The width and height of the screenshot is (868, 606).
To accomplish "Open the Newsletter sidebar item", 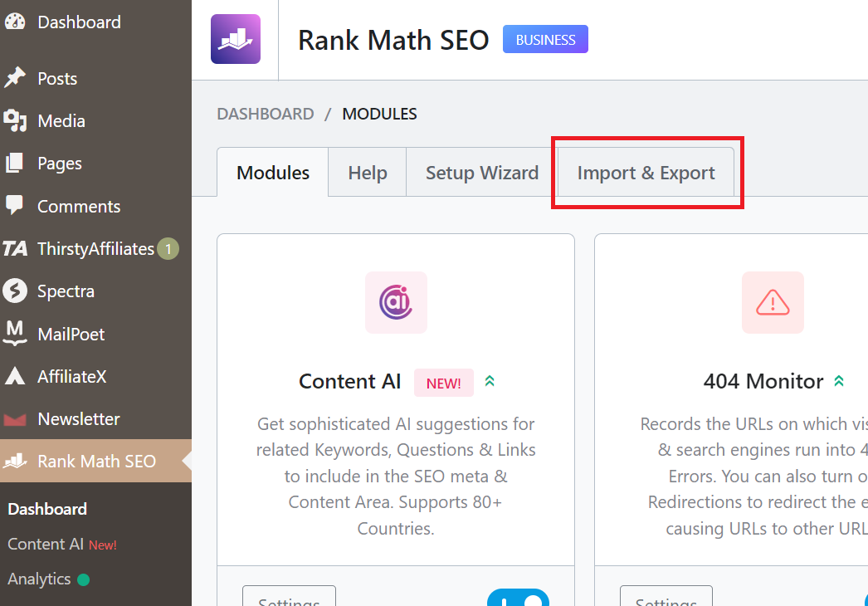I will (77, 418).
